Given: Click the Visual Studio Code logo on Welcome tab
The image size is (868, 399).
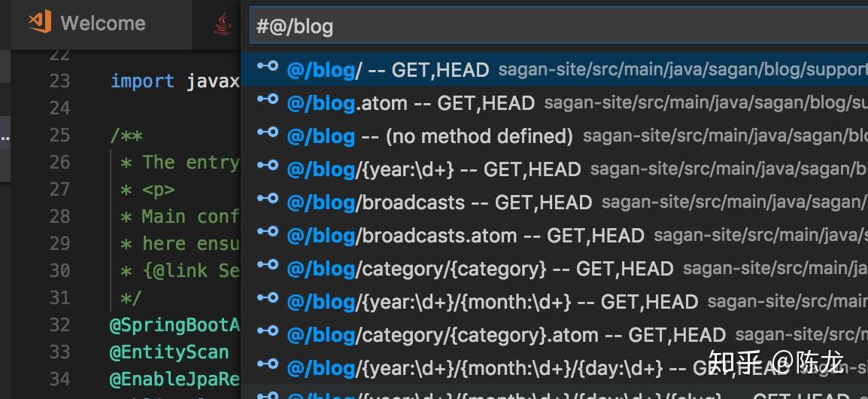Looking at the screenshot, I should [40, 22].
